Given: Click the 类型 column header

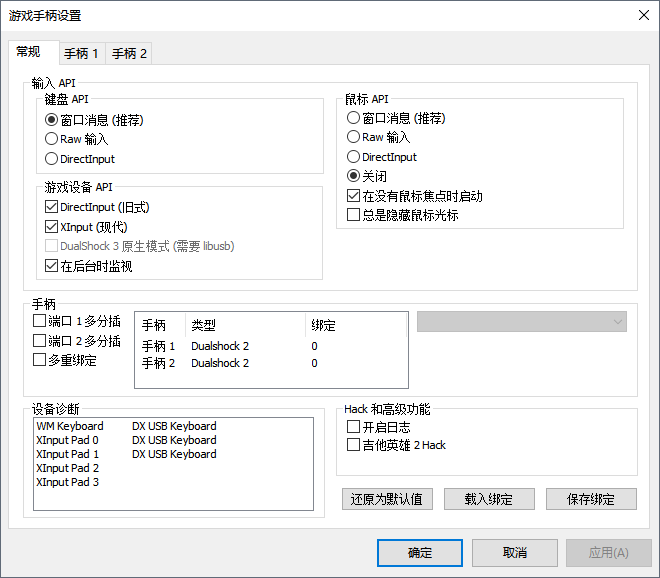Looking at the screenshot, I should click(245, 325).
